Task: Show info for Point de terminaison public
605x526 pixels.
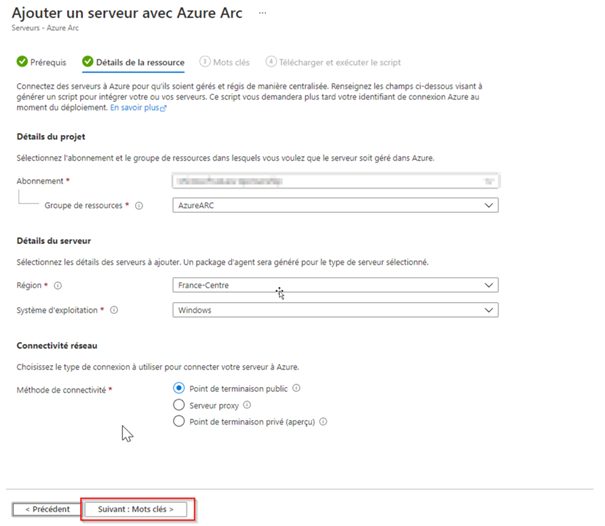Action: pyautogui.click(x=296, y=388)
